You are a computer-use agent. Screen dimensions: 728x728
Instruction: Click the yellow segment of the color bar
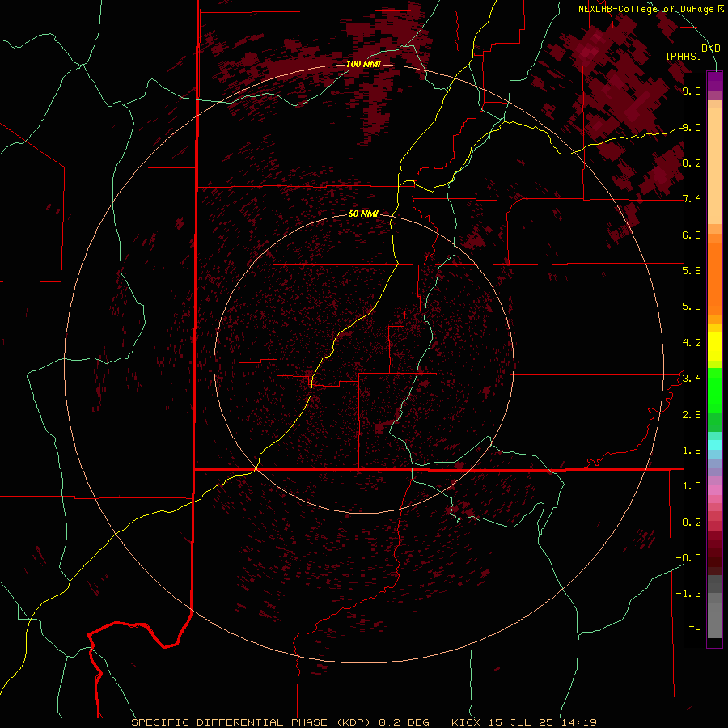coord(714,346)
